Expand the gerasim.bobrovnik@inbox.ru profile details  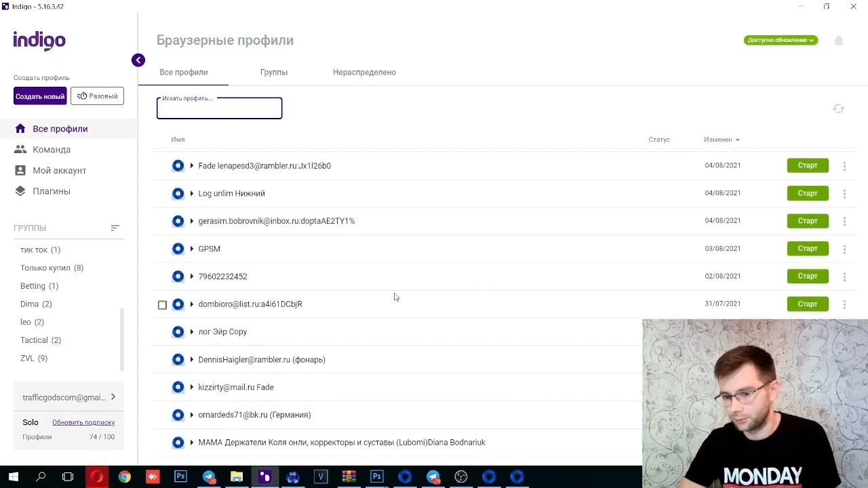point(192,222)
